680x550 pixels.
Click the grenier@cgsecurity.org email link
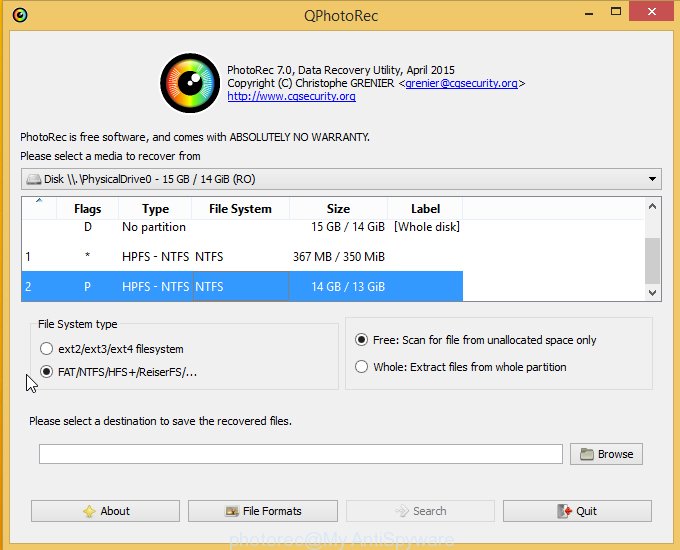(x=462, y=84)
